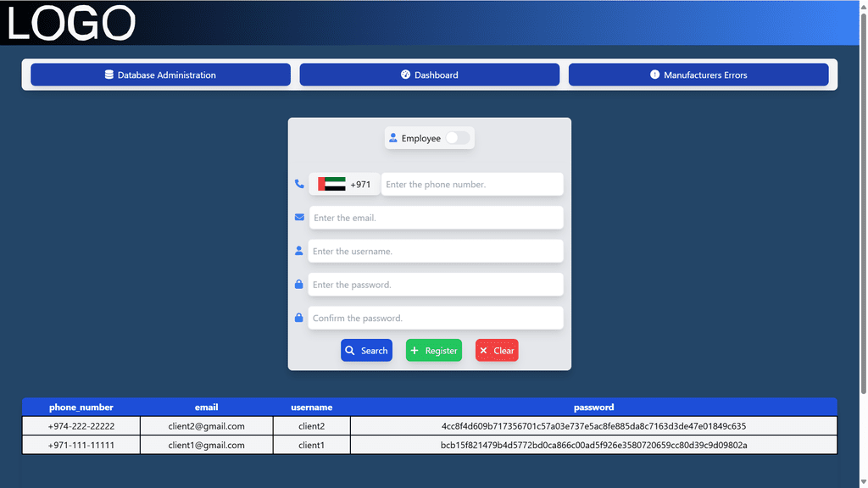
Task: Focus the Confirm the password field
Action: pyautogui.click(x=436, y=319)
